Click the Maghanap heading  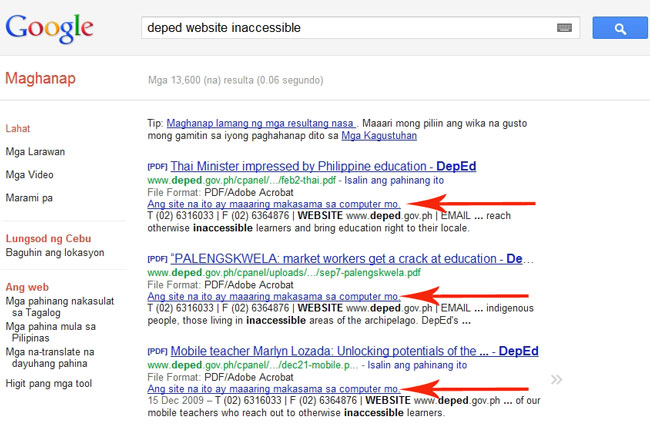point(40,78)
